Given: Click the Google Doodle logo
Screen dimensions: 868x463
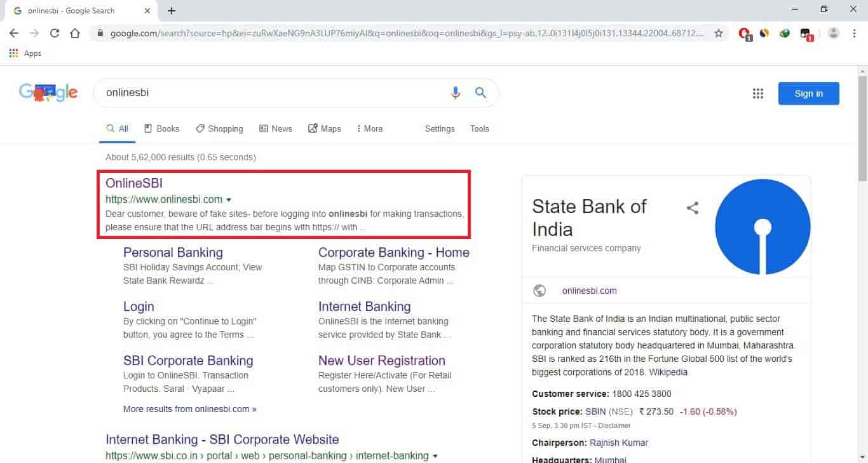Looking at the screenshot, I should point(48,93).
